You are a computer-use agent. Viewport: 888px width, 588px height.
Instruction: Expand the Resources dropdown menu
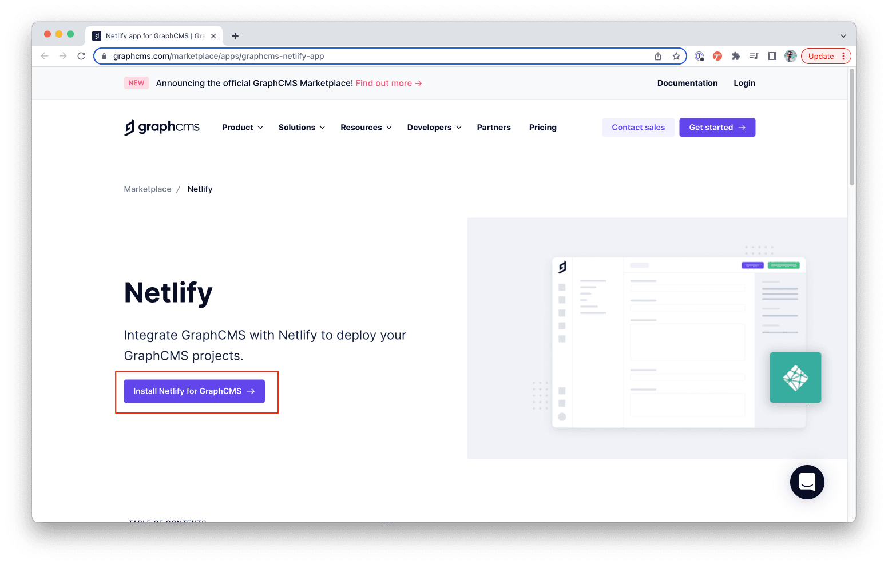pos(366,128)
